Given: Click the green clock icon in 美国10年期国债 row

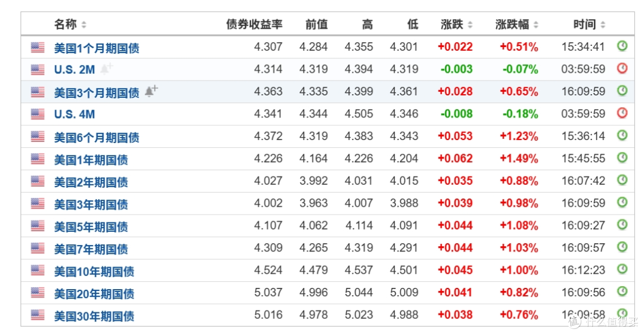Looking at the screenshot, I should pyautogui.click(x=622, y=269).
